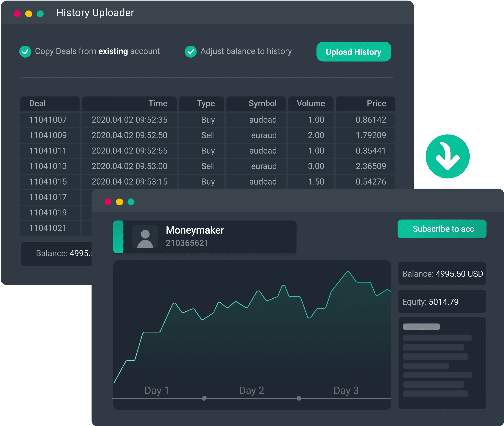
Task: Click time 2020.04.02 09:52:50
Action: click(129, 135)
